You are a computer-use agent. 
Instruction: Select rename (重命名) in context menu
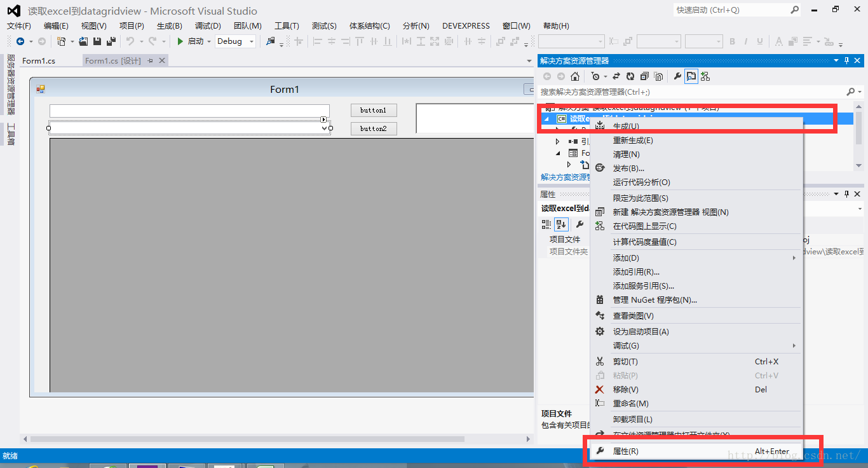(x=697, y=404)
